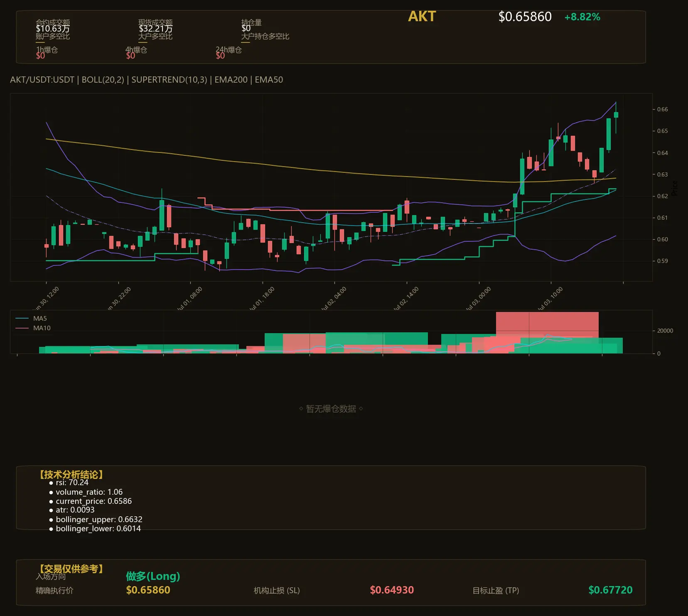Click the $0 value under 持仓量
The image size is (688, 616).
[246, 29]
